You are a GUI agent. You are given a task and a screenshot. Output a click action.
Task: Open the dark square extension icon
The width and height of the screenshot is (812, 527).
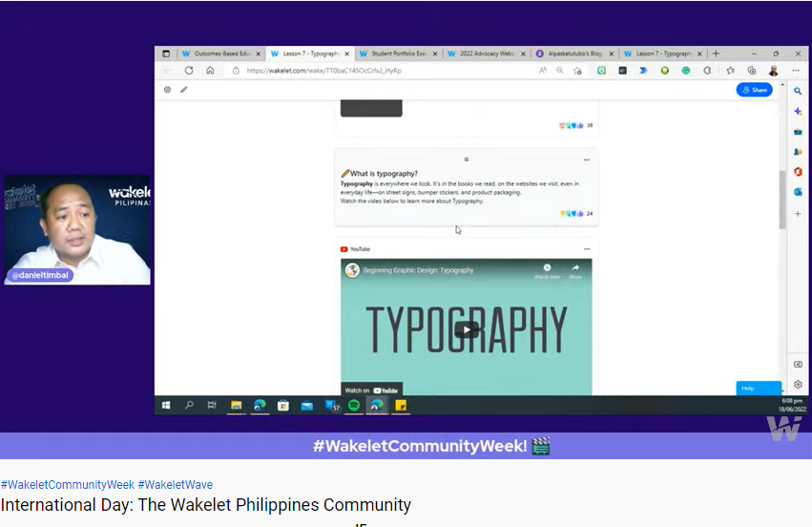(x=622, y=71)
